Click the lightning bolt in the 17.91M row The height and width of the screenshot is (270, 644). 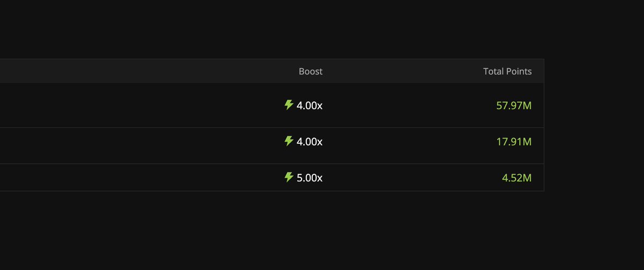(289, 141)
